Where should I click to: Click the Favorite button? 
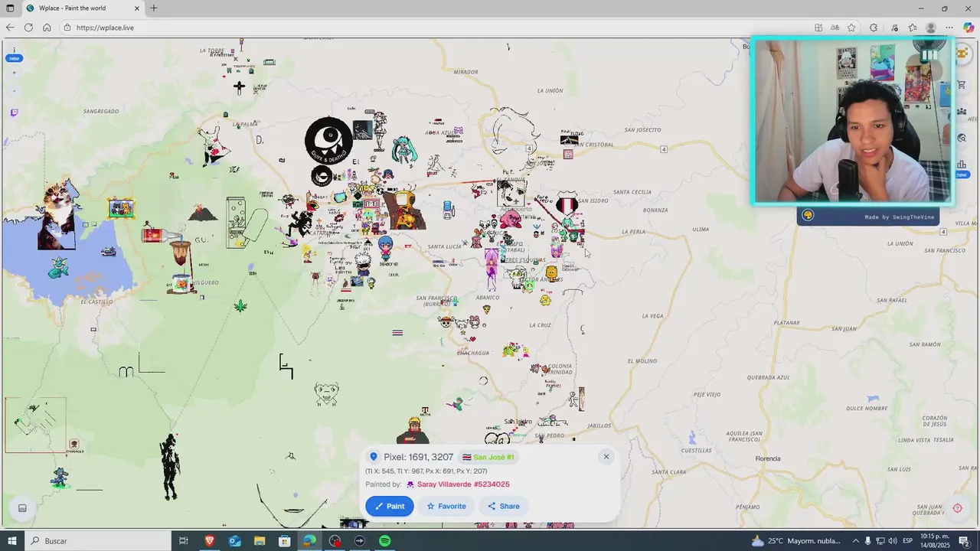[x=446, y=506]
